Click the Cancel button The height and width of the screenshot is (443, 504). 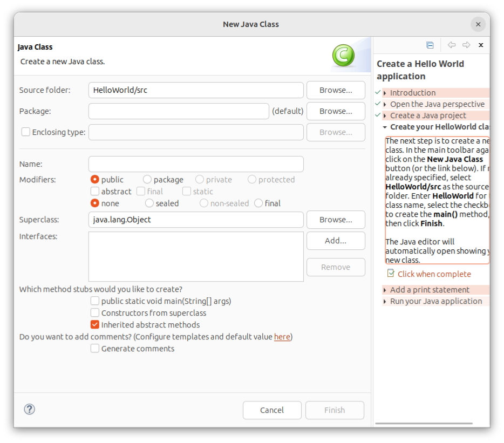[272, 410]
